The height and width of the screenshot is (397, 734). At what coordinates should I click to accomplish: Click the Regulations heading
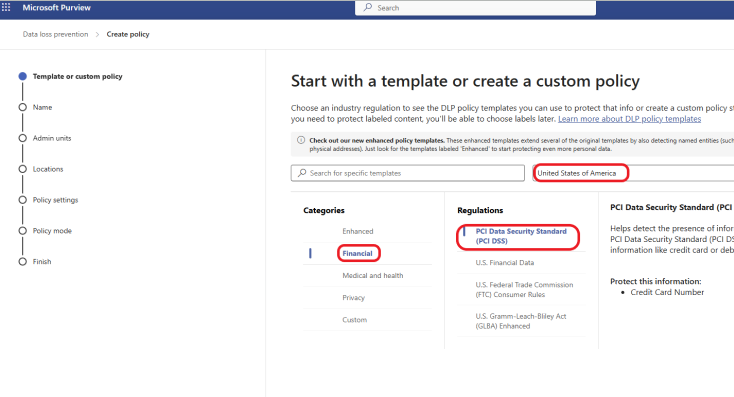(x=480, y=210)
